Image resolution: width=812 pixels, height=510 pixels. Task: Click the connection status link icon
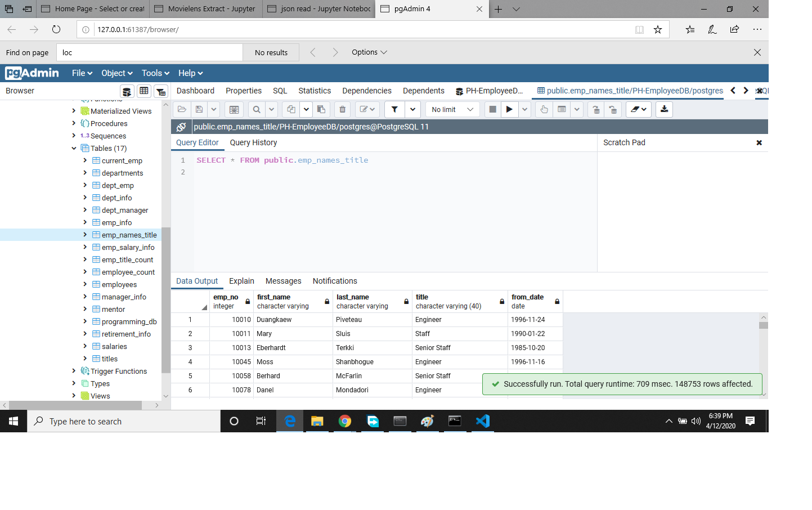[x=181, y=127]
